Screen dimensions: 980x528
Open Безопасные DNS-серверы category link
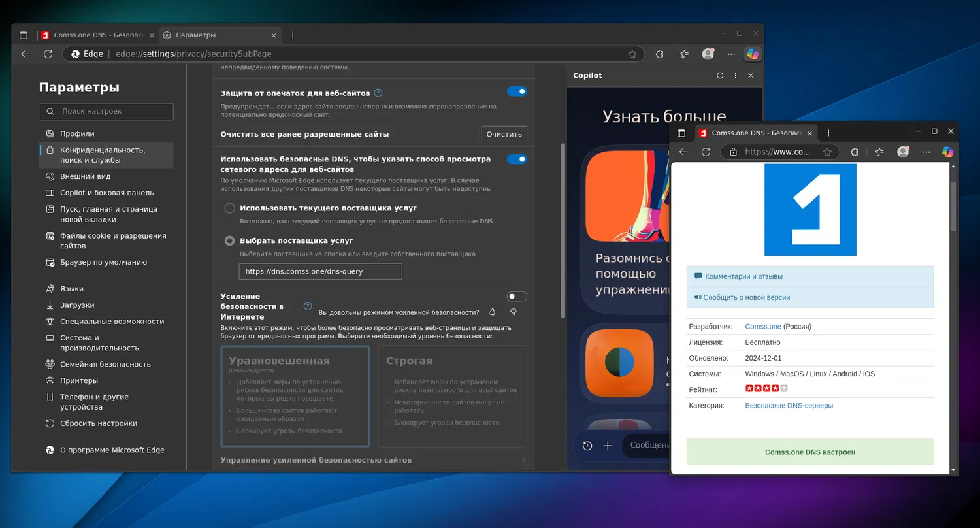(789, 406)
